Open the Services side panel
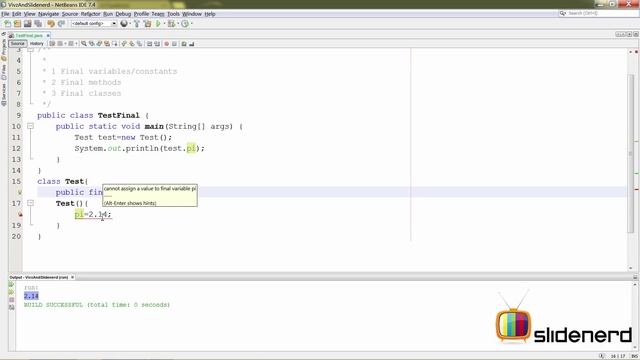The height and width of the screenshot is (360, 640). (x=4, y=94)
